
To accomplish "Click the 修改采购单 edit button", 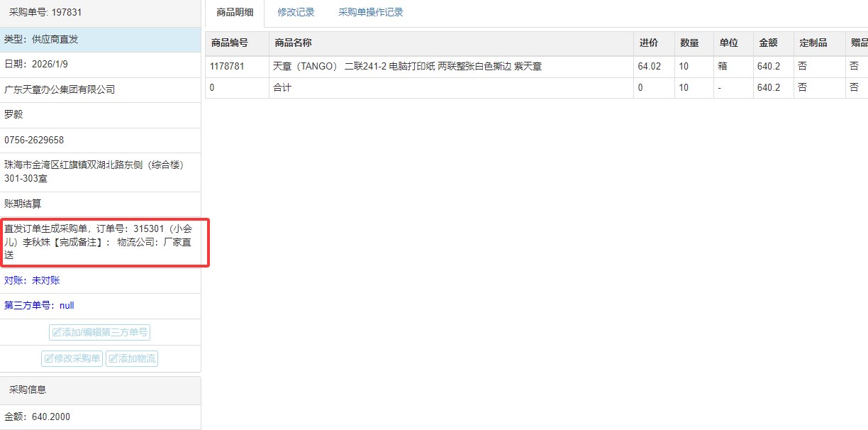I will tap(72, 358).
